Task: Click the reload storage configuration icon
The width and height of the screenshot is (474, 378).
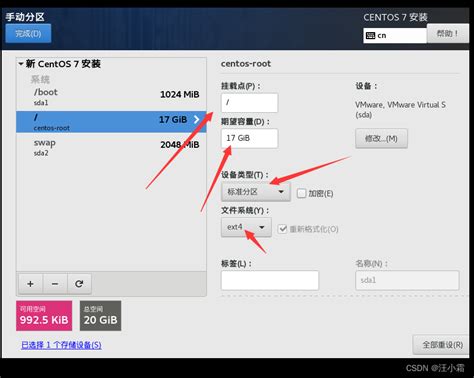Action: pyautogui.click(x=79, y=284)
